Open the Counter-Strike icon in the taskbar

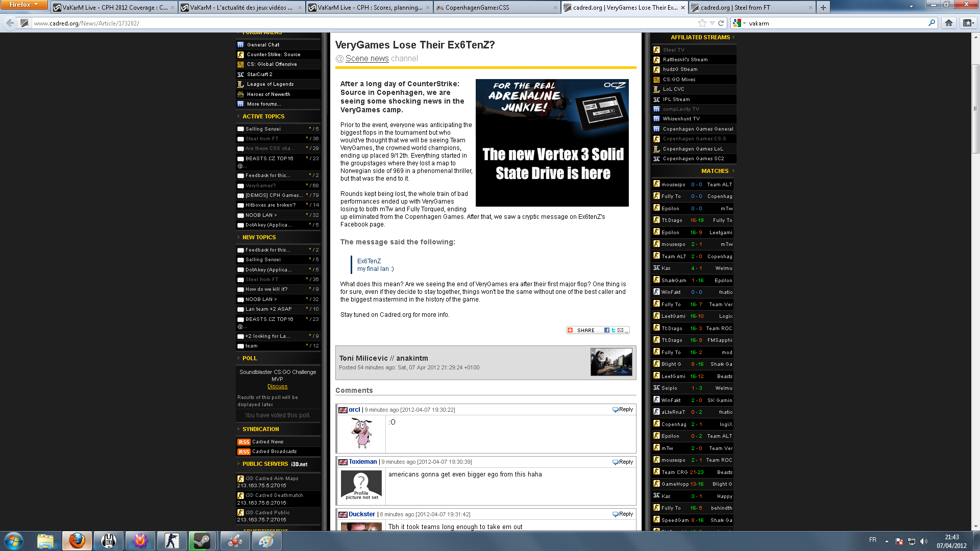coord(171,541)
